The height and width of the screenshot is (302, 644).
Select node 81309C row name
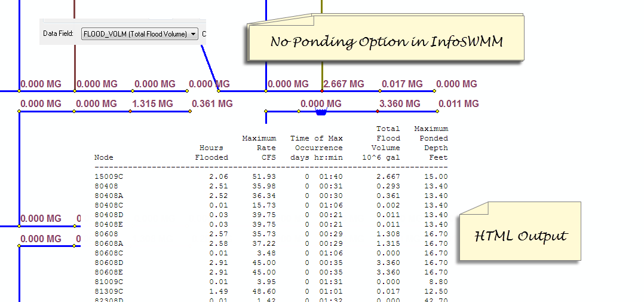pos(109,291)
